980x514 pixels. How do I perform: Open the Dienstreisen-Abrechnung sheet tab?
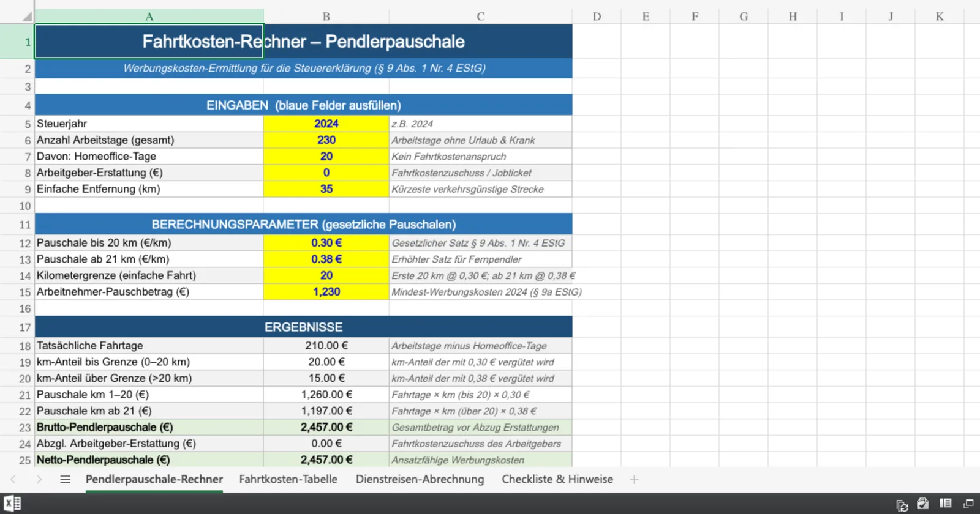[x=420, y=480]
